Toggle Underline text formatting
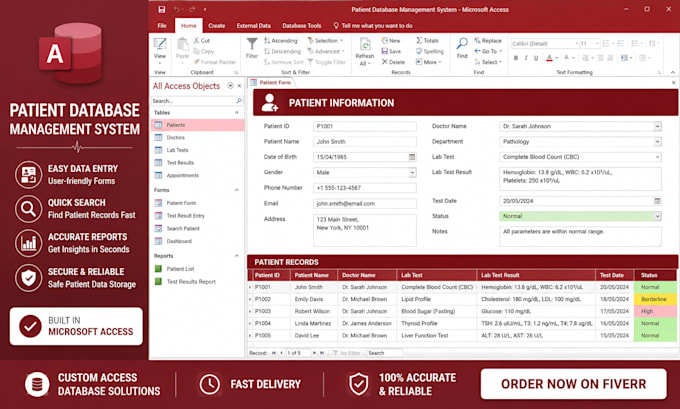Viewport: 680px width, 409px height. click(536, 58)
